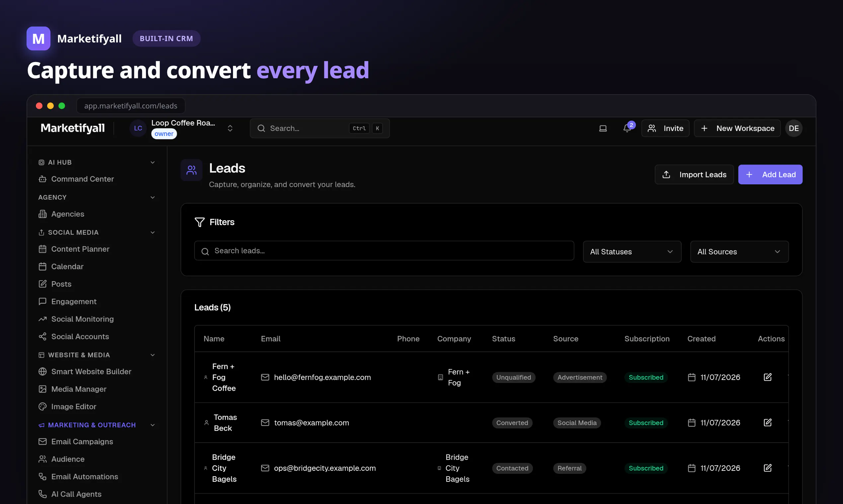Click the BUILT-IN CRM badge
Viewport: 843px width, 504px height.
click(x=166, y=38)
